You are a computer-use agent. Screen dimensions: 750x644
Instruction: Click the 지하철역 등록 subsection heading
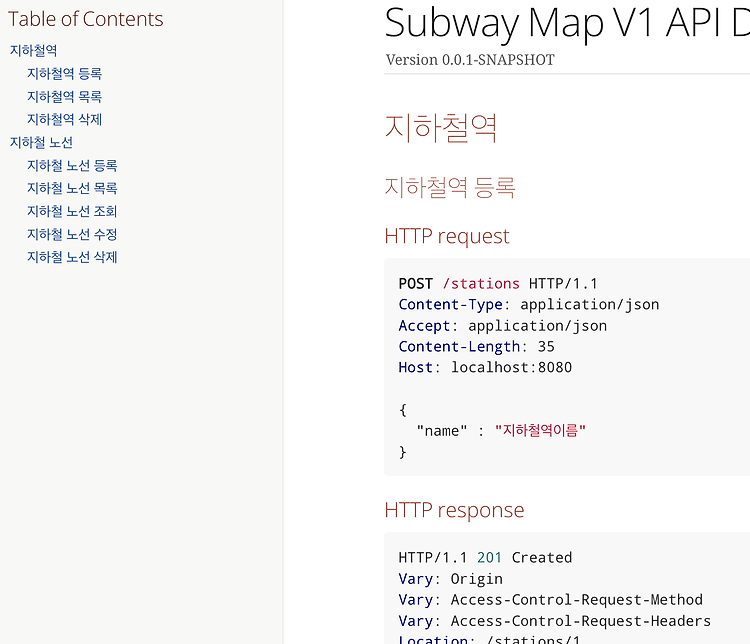[x=450, y=187]
